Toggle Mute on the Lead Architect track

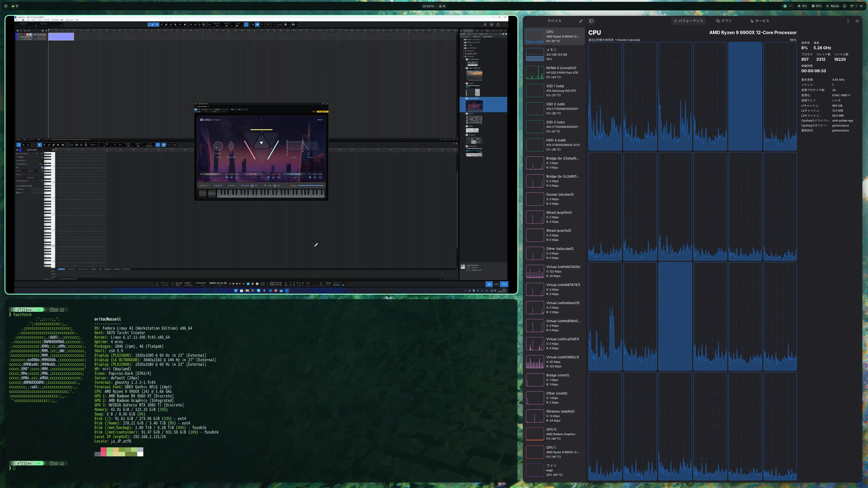(21, 34)
